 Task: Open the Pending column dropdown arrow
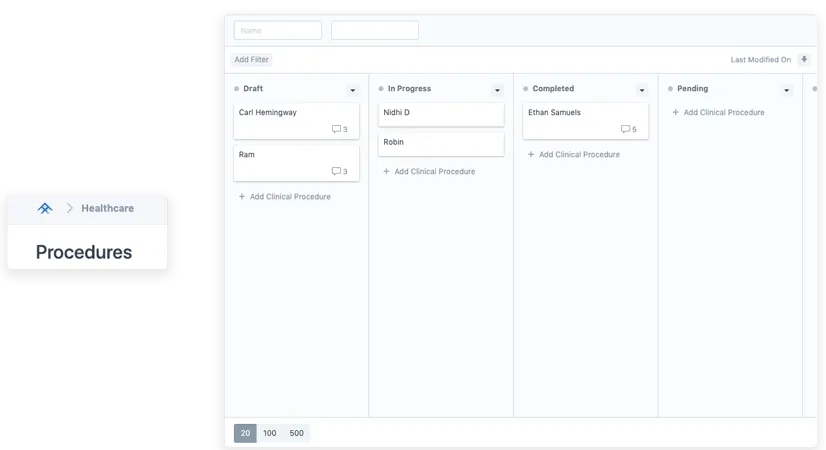pyautogui.click(x=786, y=90)
